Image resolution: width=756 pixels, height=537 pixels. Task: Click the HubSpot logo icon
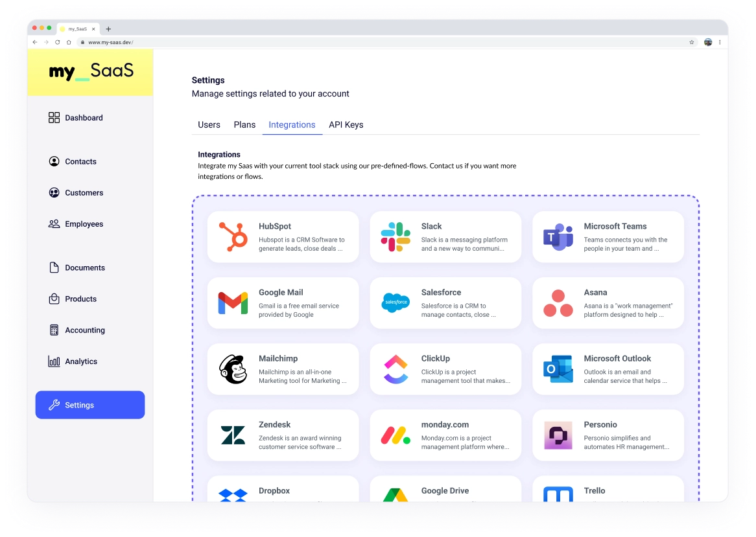click(x=233, y=236)
